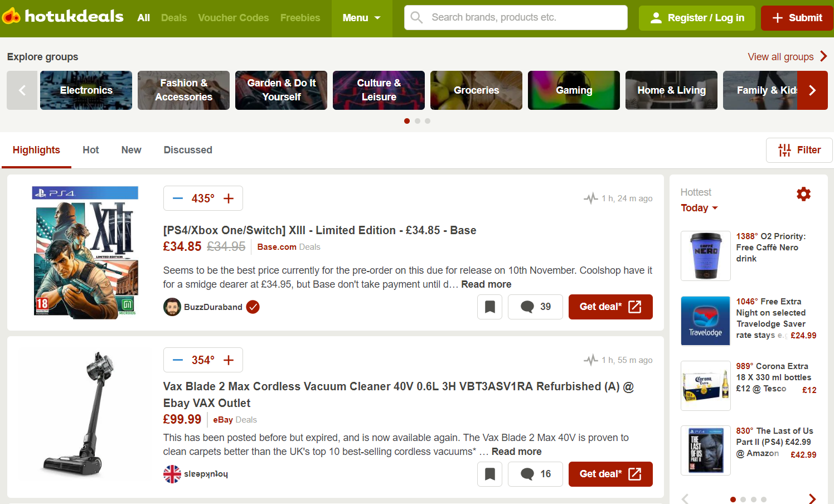Screen dimensions: 834x504
Task: Switch to the New tab
Action: click(132, 150)
